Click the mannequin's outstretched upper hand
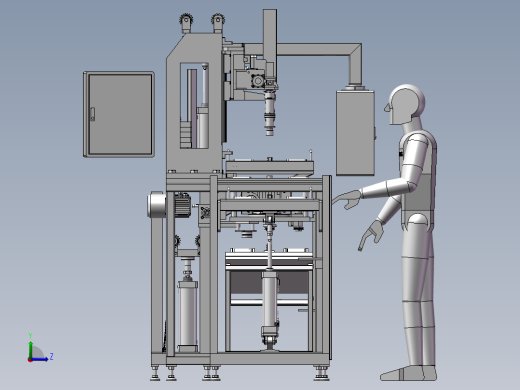The image size is (520, 390). point(347,199)
